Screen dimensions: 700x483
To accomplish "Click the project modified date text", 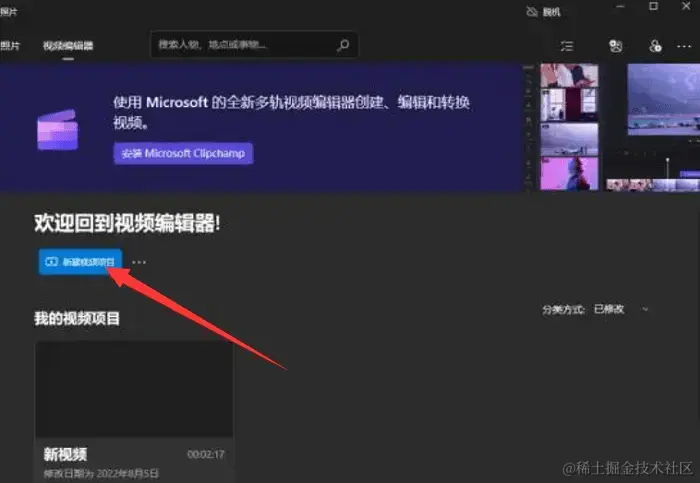I will (101, 474).
